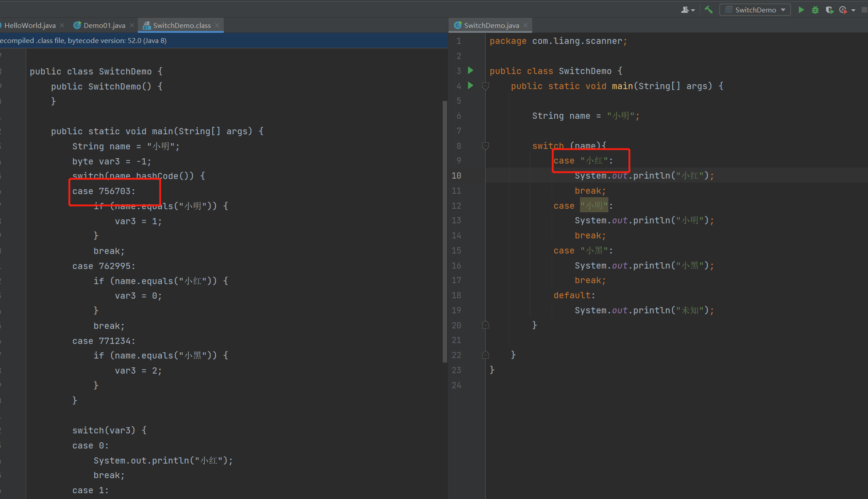Click run gutter arrow beside class SwitchDemo

(x=471, y=70)
